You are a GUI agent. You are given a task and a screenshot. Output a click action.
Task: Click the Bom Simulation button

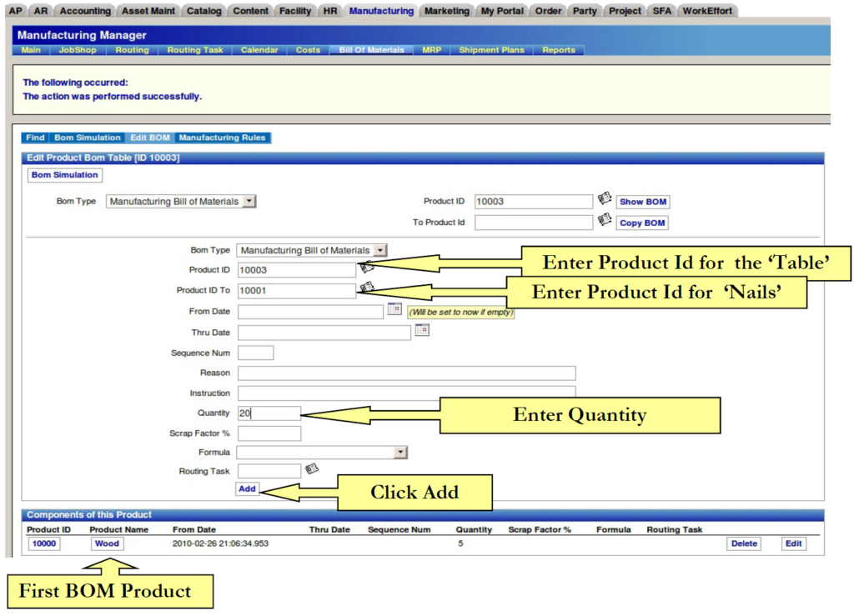[65, 175]
